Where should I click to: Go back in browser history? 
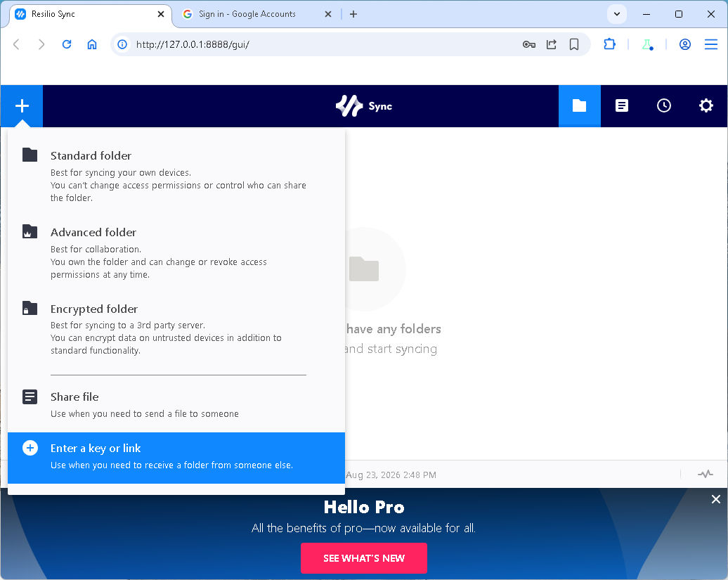click(16, 44)
